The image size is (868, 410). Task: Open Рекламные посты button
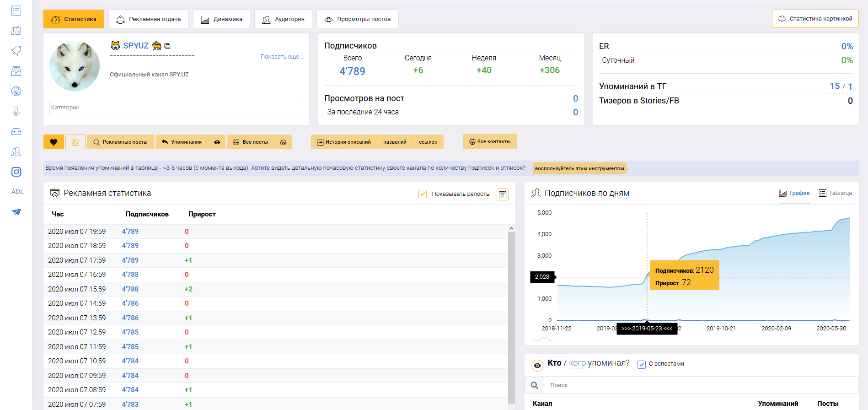click(x=121, y=142)
